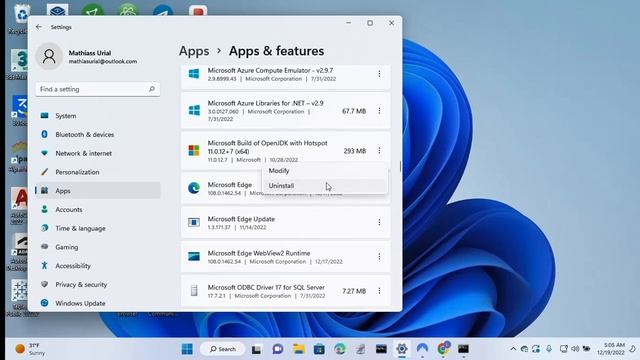Open Microsoft Edge from the taskbar
This screenshot has width=640, height=360.
click(x=340, y=349)
